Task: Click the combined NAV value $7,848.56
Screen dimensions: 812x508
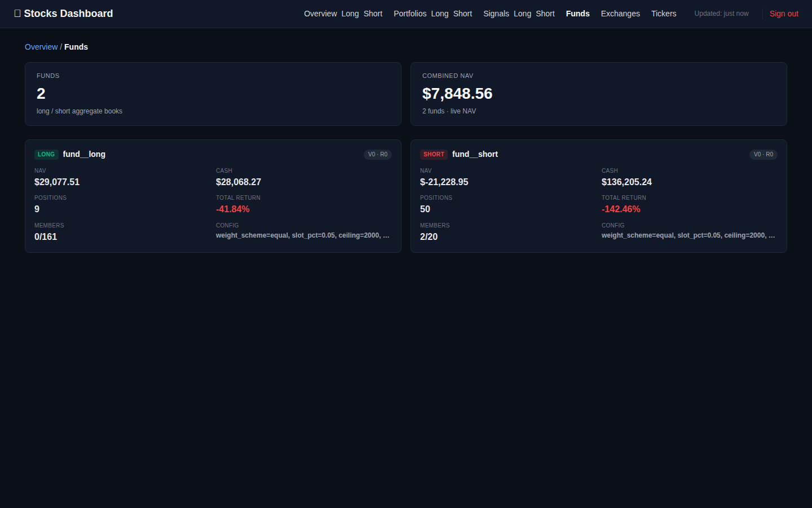Action: coord(457,94)
